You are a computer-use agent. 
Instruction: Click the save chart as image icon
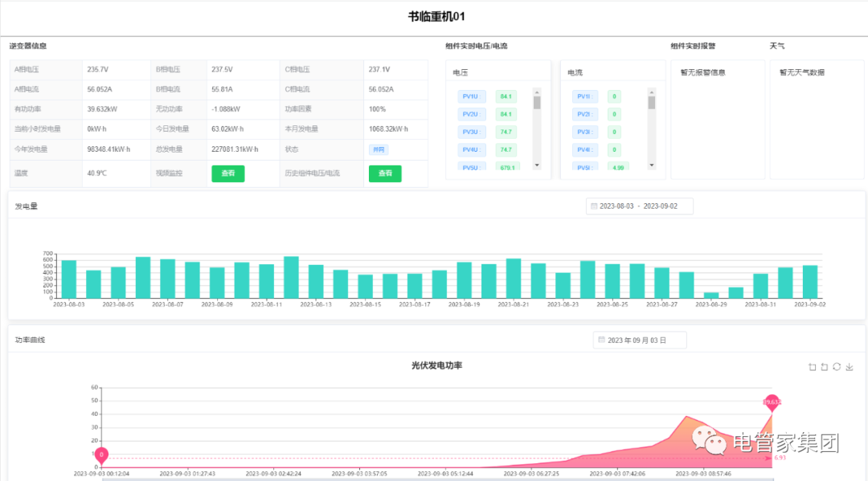850,367
